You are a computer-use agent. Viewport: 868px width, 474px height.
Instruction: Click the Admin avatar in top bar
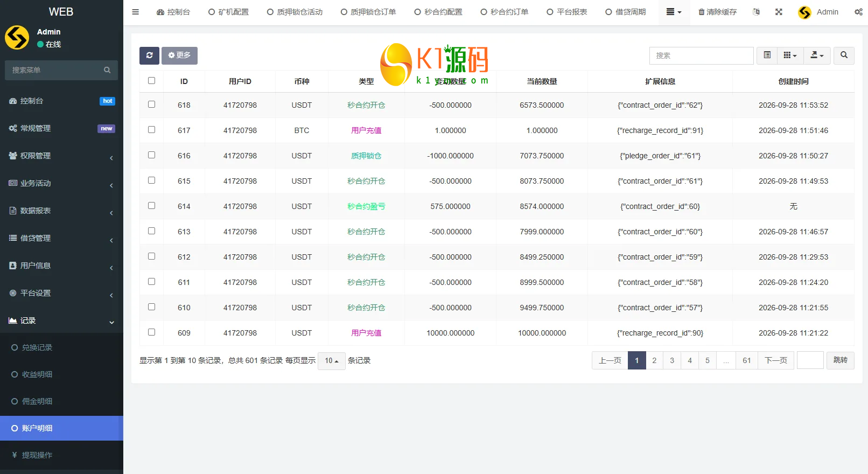(x=804, y=12)
